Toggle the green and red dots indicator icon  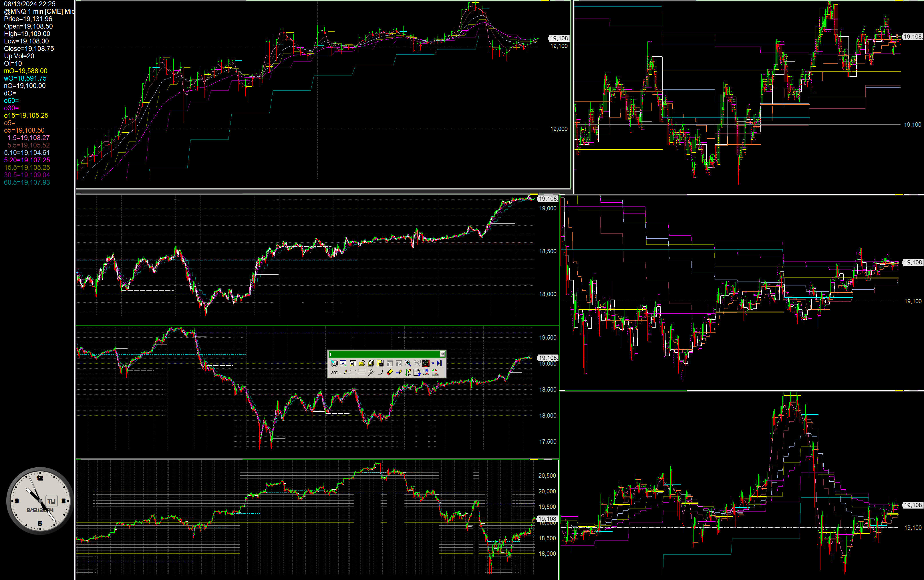435,372
